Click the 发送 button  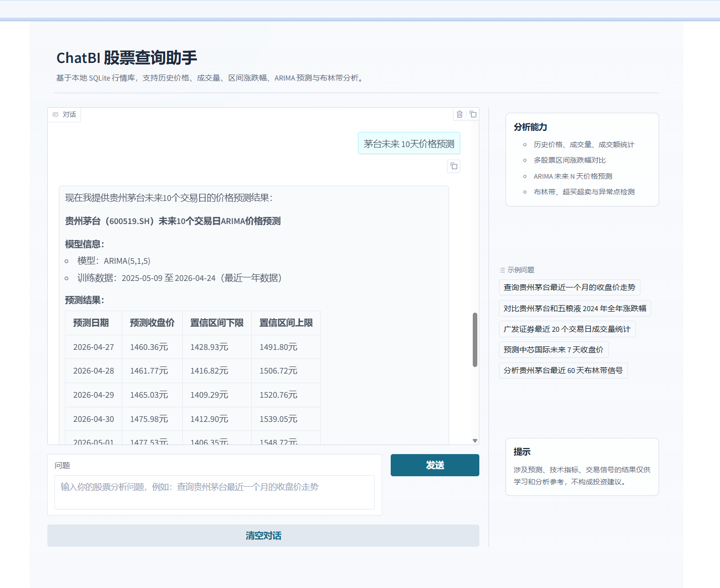coord(435,465)
